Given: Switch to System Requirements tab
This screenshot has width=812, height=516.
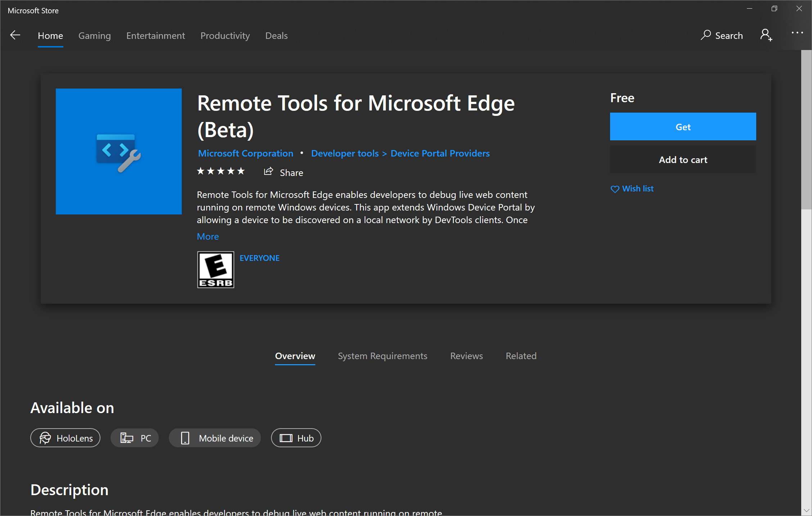Looking at the screenshot, I should point(382,356).
